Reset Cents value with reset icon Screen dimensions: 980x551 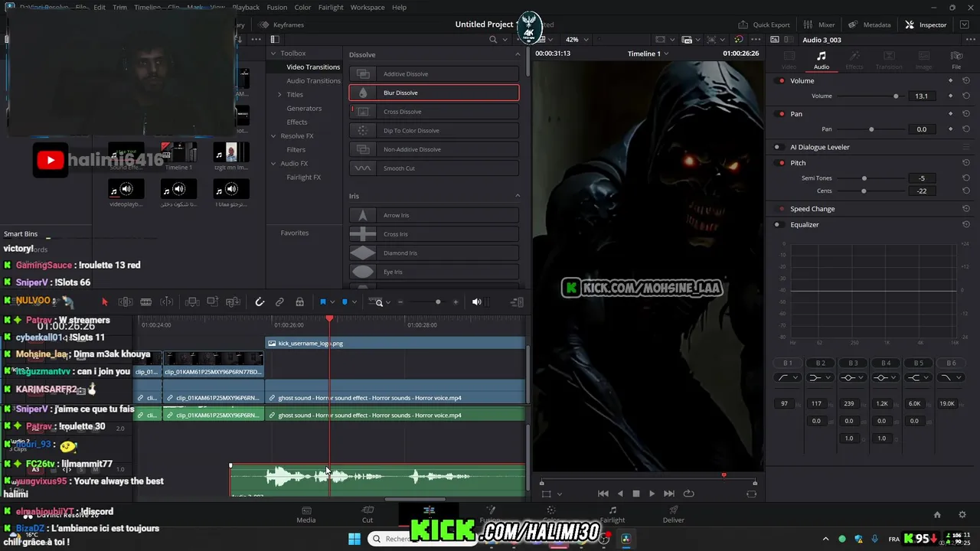(x=966, y=191)
